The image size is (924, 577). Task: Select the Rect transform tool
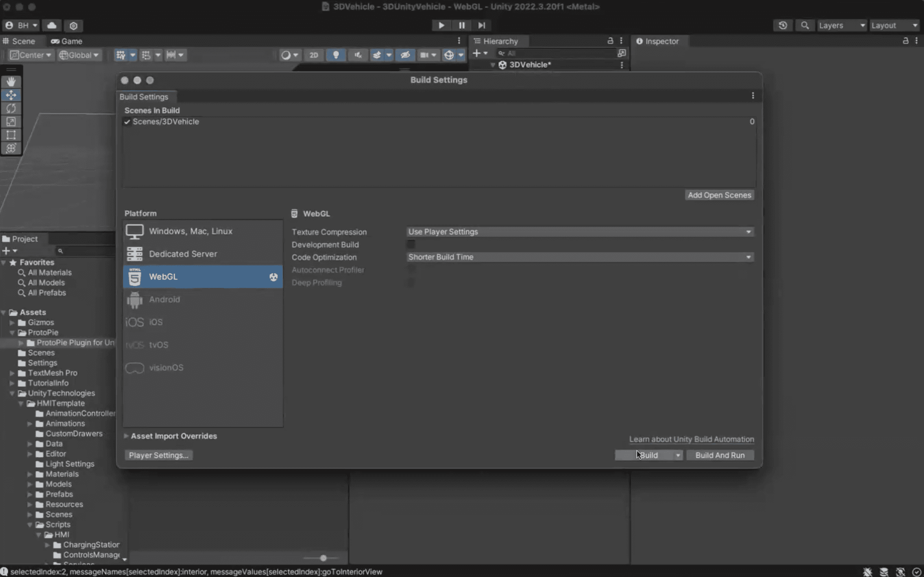click(11, 135)
